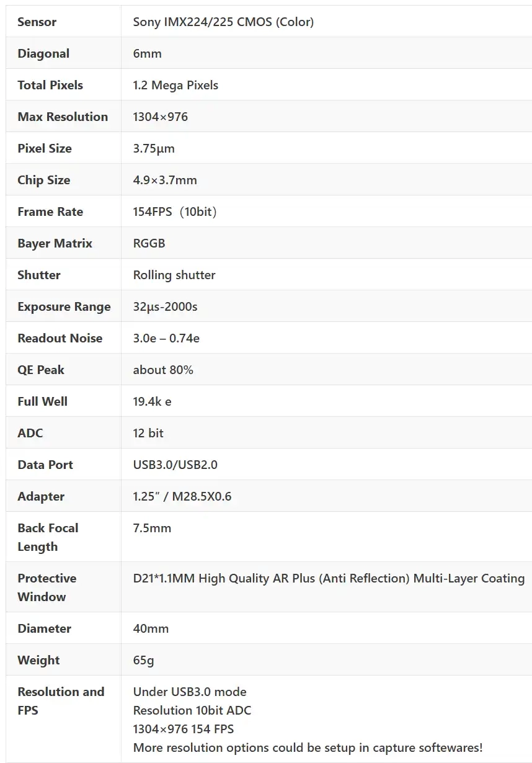Image resolution: width=532 pixels, height=763 pixels.
Task: Click the Rolling shutter text
Action: point(174,275)
